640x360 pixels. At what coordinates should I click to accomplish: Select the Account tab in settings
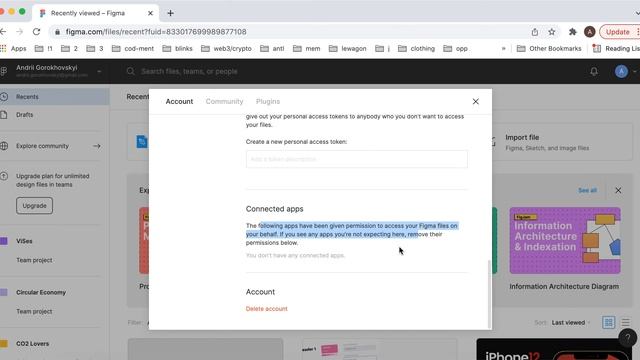pos(179,101)
